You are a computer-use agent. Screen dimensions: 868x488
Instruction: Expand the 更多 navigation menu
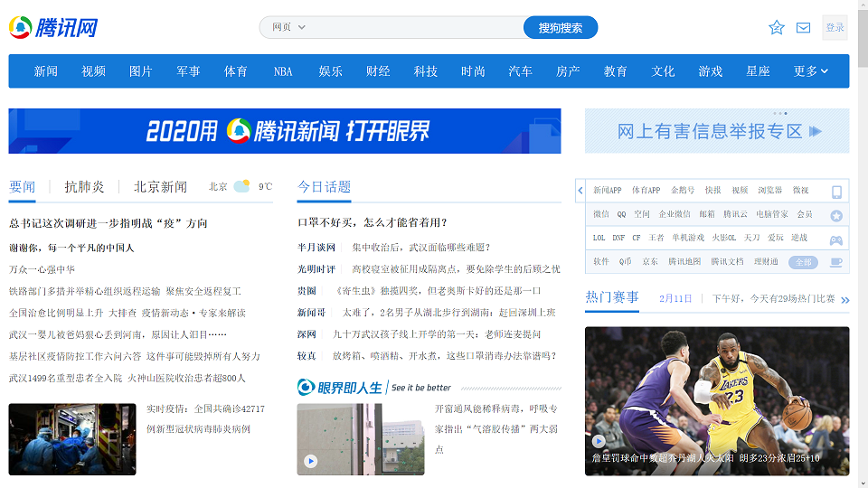click(810, 71)
